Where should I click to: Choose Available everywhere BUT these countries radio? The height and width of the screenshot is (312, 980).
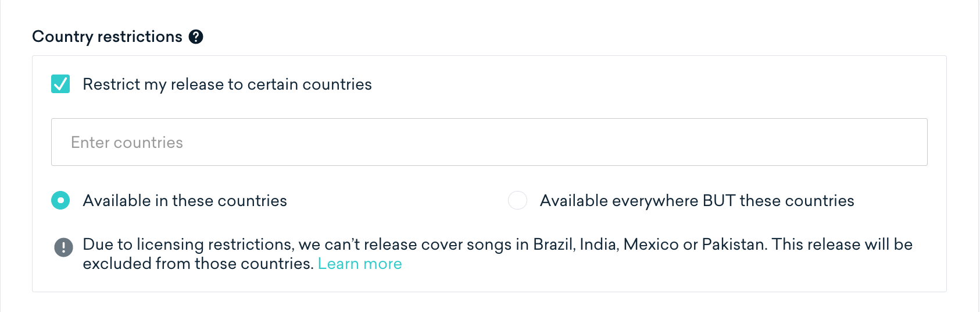click(x=517, y=200)
